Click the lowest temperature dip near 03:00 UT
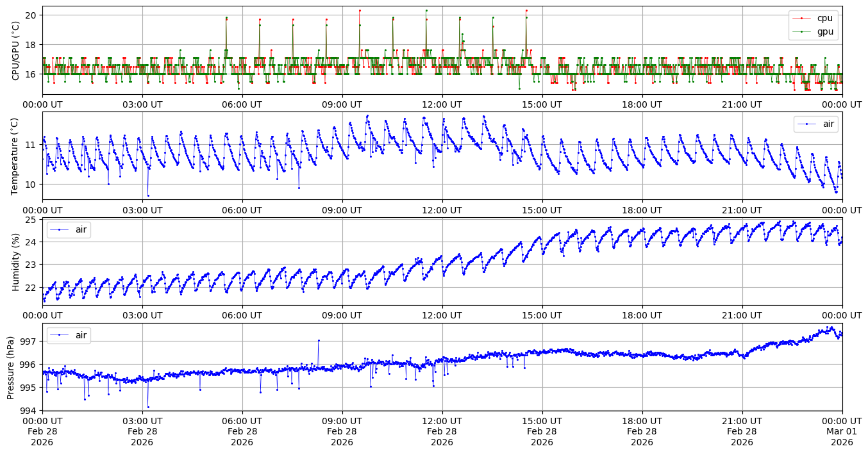The image size is (868, 453). click(x=148, y=195)
